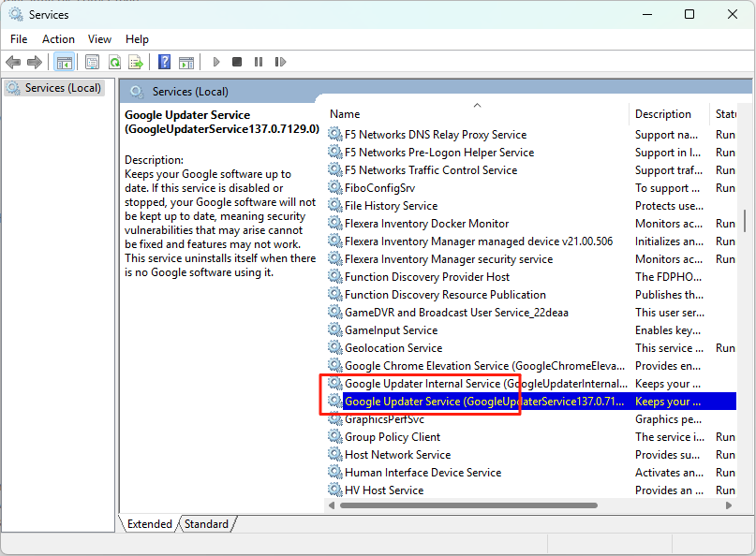Select the Group Policy Client service

coord(393,437)
